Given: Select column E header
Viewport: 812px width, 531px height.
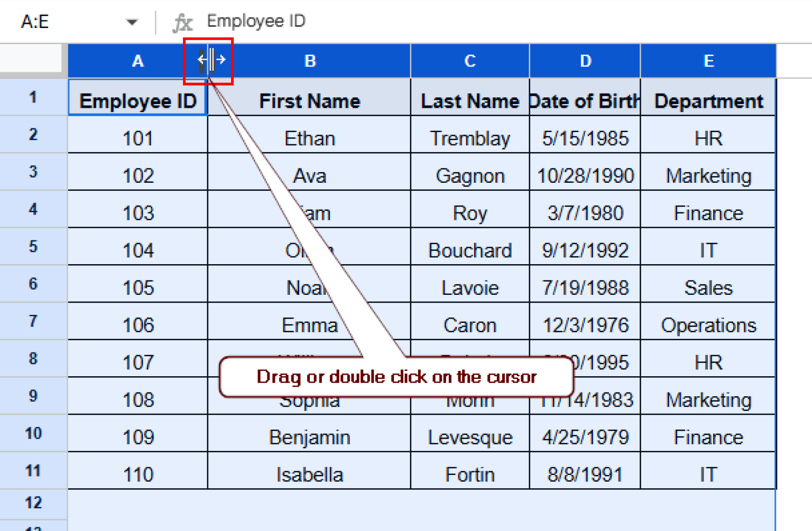Looking at the screenshot, I should click(708, 61).
